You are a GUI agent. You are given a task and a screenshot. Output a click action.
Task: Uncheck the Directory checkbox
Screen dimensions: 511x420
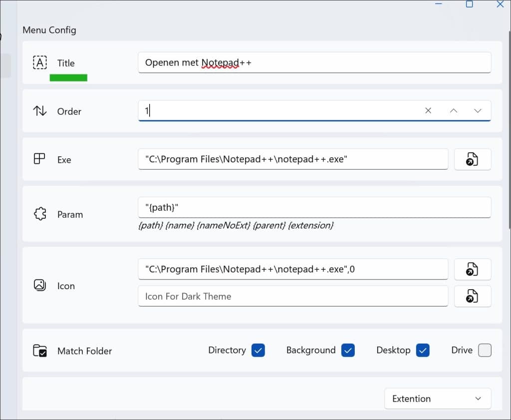[x=258, y=350]
